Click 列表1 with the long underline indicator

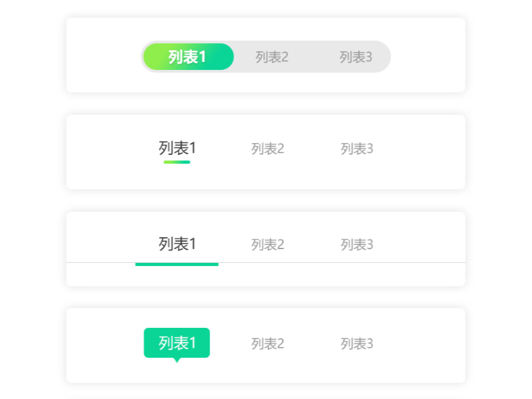pyautogui.click(x=177, y=244)
